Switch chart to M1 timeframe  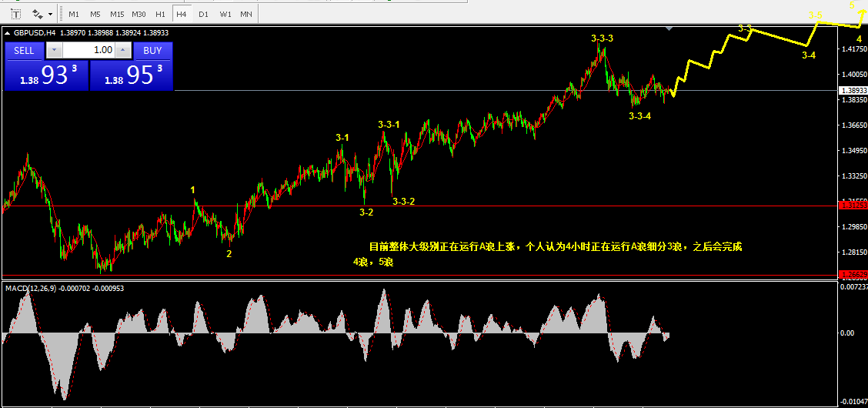[74, 14]
